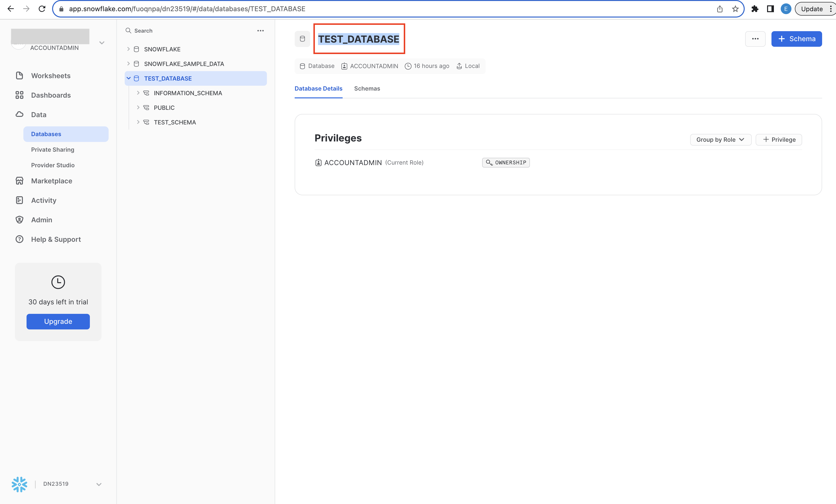
Task: Open the Chrome three-dot menu
Action: (831, 9)
